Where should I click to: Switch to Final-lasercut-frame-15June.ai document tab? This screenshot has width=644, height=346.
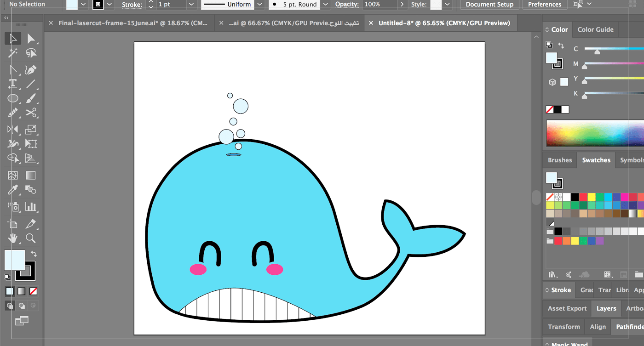tap(133, 23)
